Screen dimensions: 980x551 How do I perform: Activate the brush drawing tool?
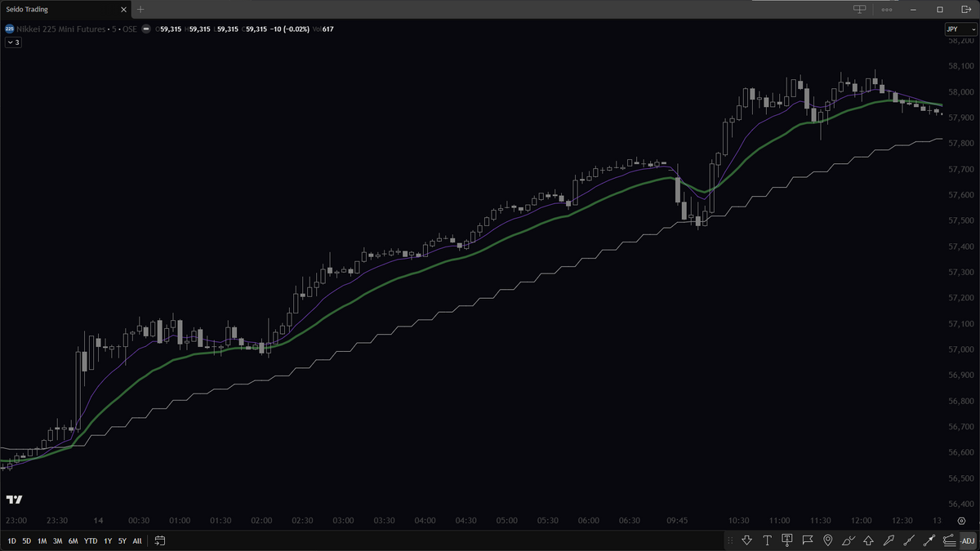(848, 540)
